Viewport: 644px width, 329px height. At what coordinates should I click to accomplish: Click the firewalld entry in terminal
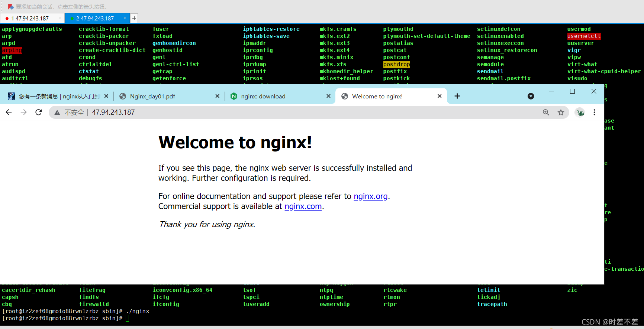(x=94, y=304)
